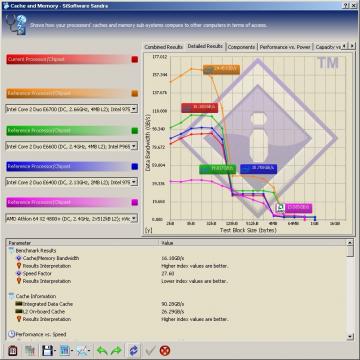Open the Core 2 Duo E6600 dropdown

point(134,146)
